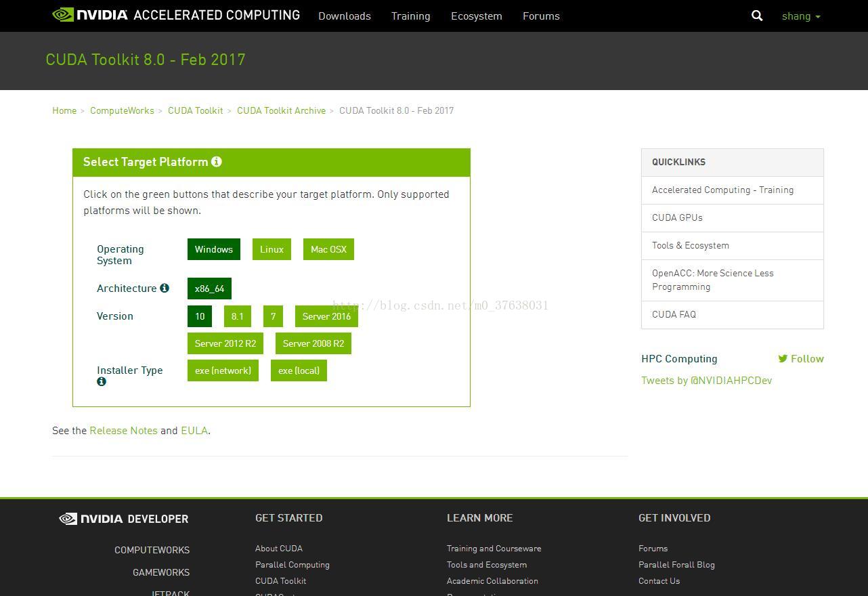Viewport: 868px width, 596px height.
Task: Open CUDA Toolkit footer link
Action: point(280,581)
